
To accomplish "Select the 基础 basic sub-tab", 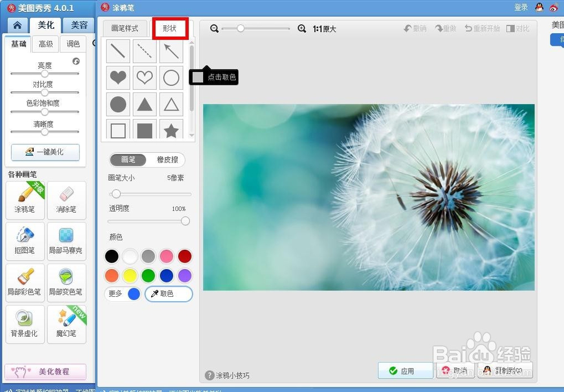I will coord(19,44).
